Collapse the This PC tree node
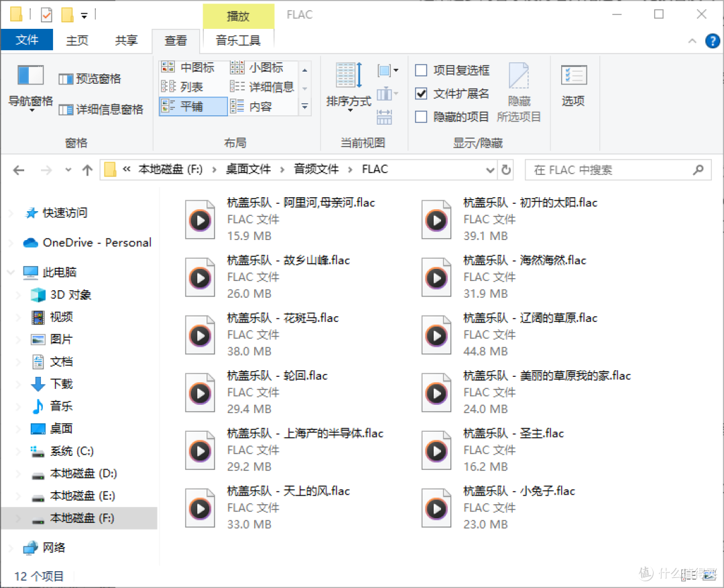 (x=11, y=272)
